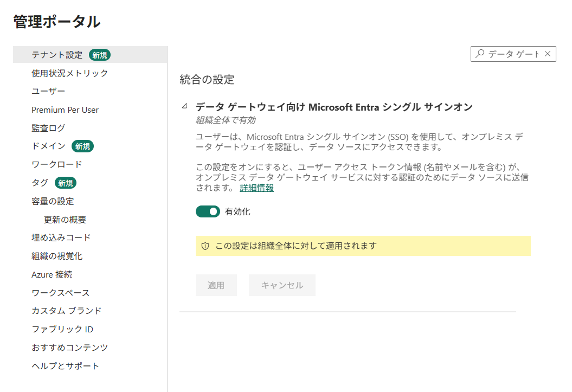This screenshot has height=392, width=572.
Task: Click the shield icon in yellow banner
Action: [205, 246]
